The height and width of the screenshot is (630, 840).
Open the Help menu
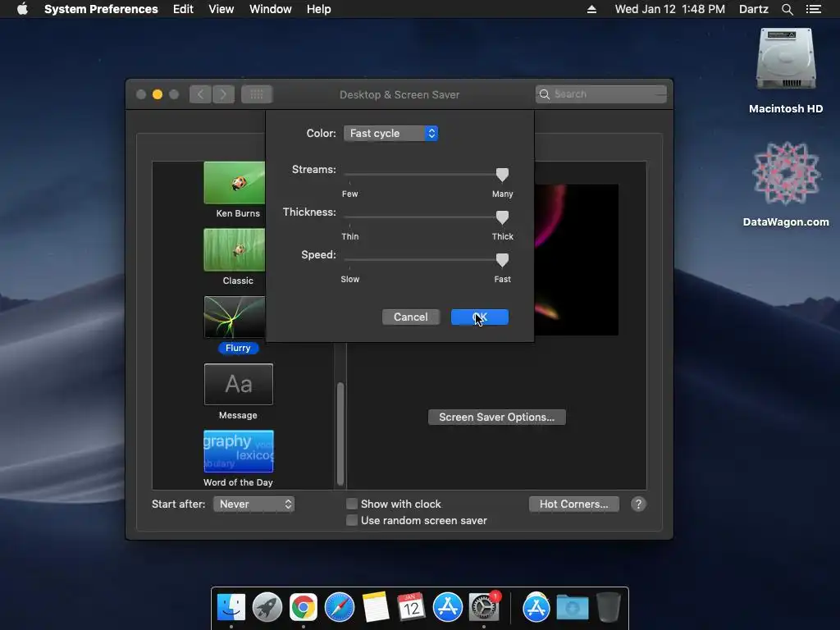tap(318, 9)
